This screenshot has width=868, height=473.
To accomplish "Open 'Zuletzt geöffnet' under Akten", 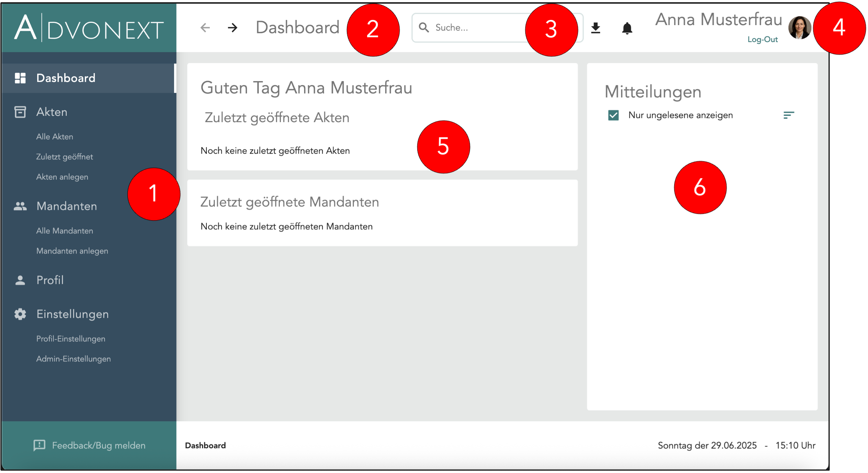I will click(x=65, y=157).
